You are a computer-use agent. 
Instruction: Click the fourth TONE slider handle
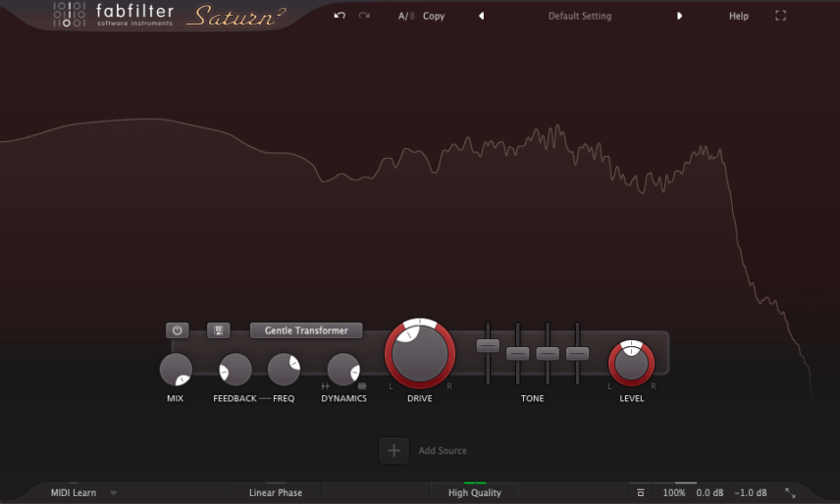click(577, 353)
